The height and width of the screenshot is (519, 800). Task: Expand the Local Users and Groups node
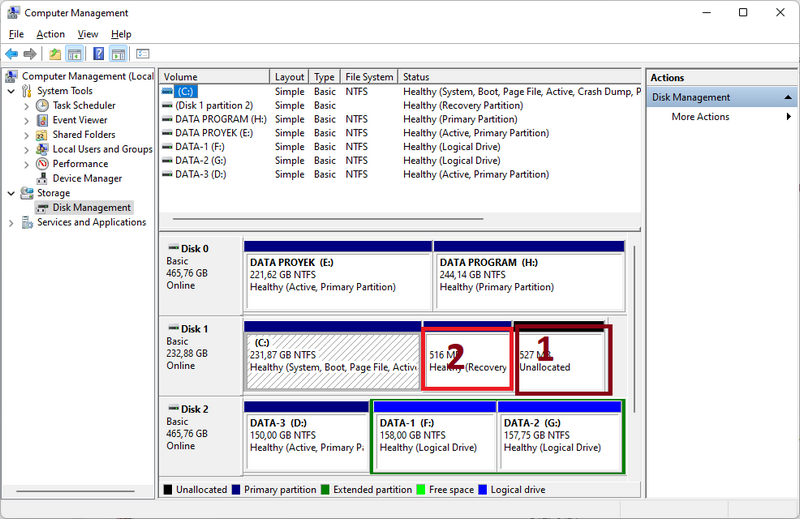click(x=27, y=150)
